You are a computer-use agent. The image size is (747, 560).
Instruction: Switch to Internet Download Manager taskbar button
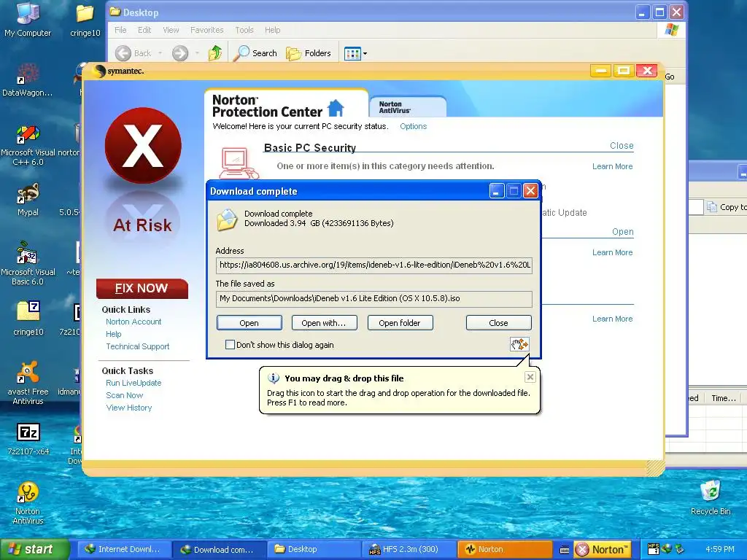tap(123, 549)
